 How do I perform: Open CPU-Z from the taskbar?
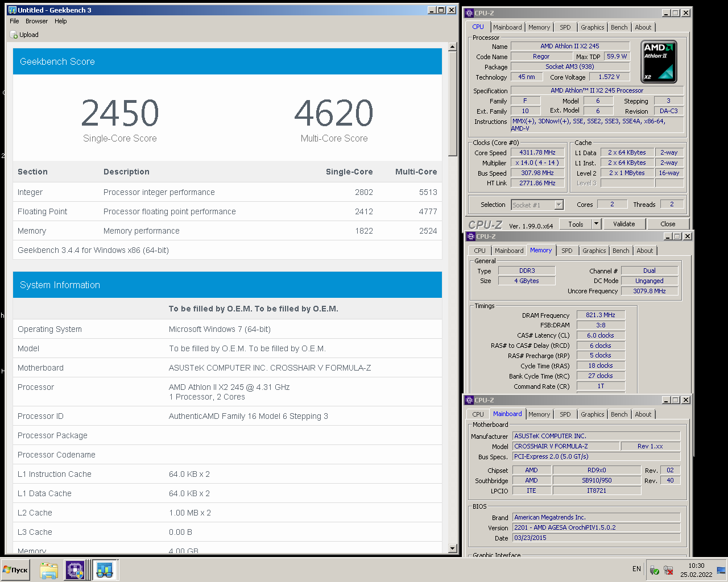(x=75, y=570)
